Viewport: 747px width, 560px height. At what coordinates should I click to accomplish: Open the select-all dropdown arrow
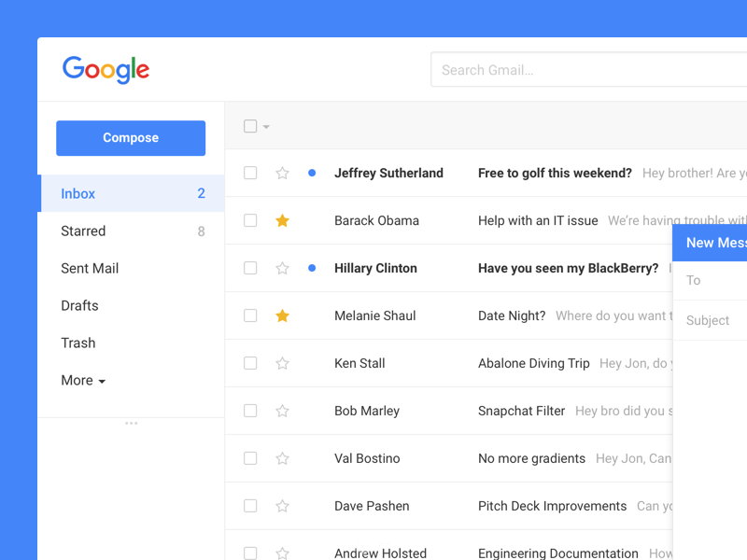click(266, 127)
